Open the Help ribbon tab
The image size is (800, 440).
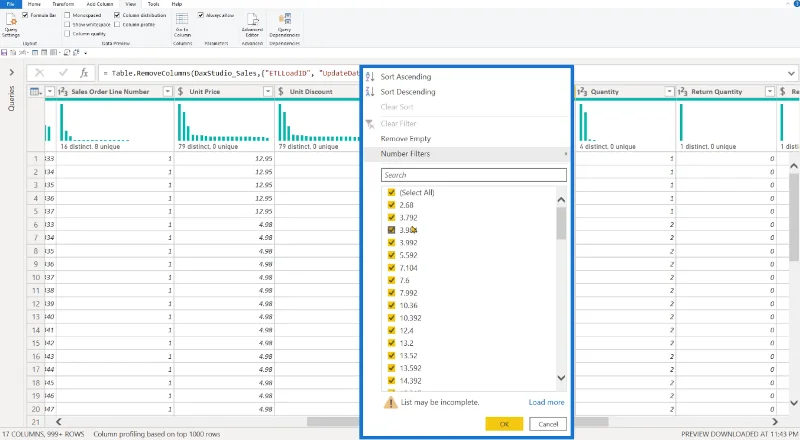click(x=177, y=4)
